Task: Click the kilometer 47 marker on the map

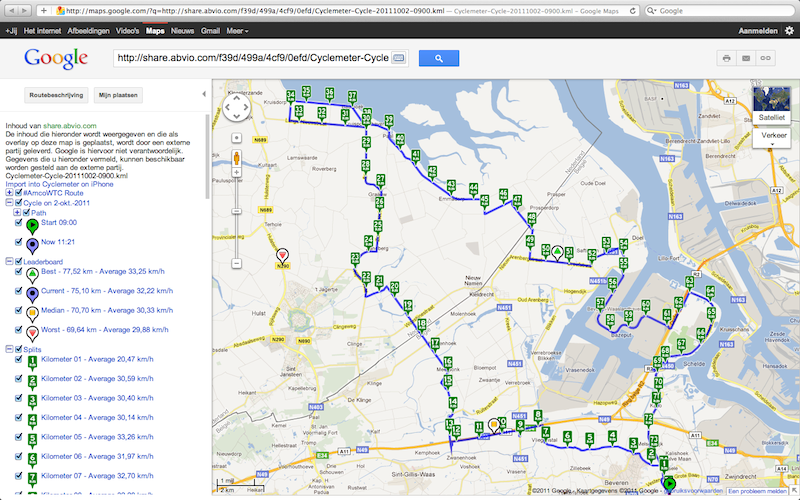Action: click(517, 202)
